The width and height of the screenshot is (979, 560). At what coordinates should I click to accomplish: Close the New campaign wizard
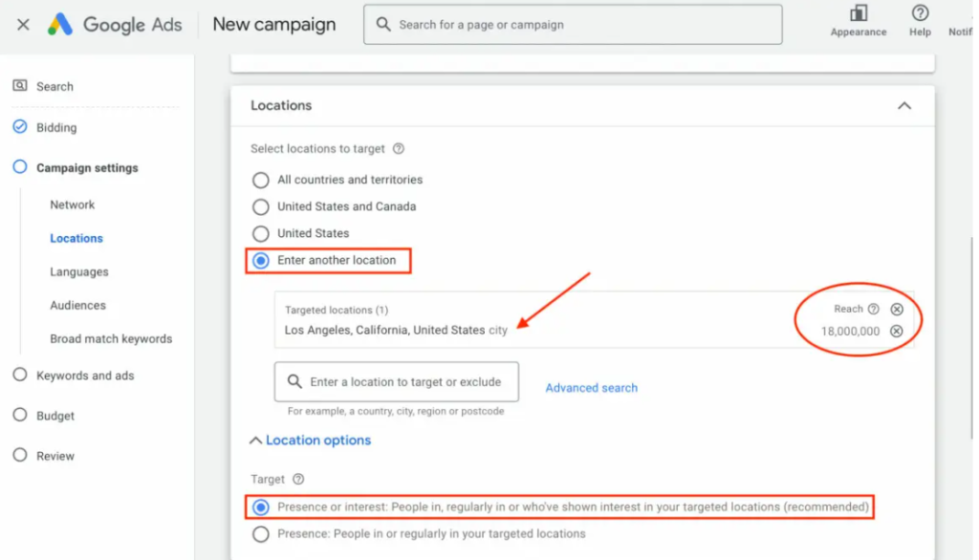tap(23, 24)
